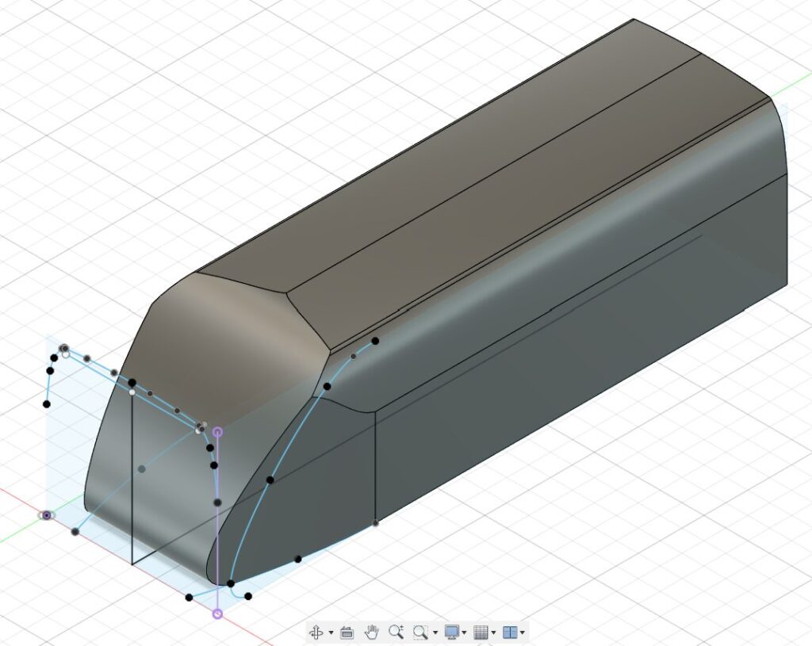Open the Display Settings monitor icon
Screen dimensions: 812x646
(452, 632)
